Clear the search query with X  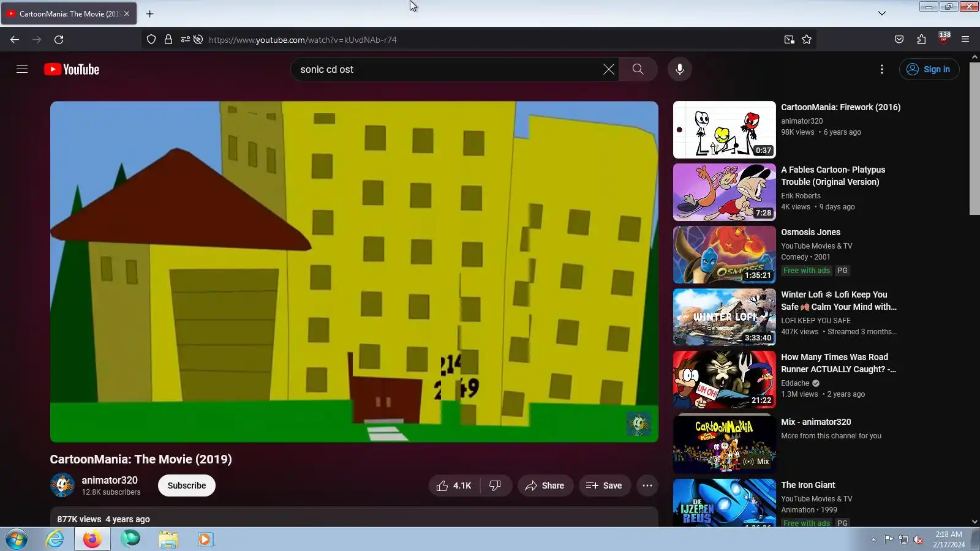click(608, 69)
